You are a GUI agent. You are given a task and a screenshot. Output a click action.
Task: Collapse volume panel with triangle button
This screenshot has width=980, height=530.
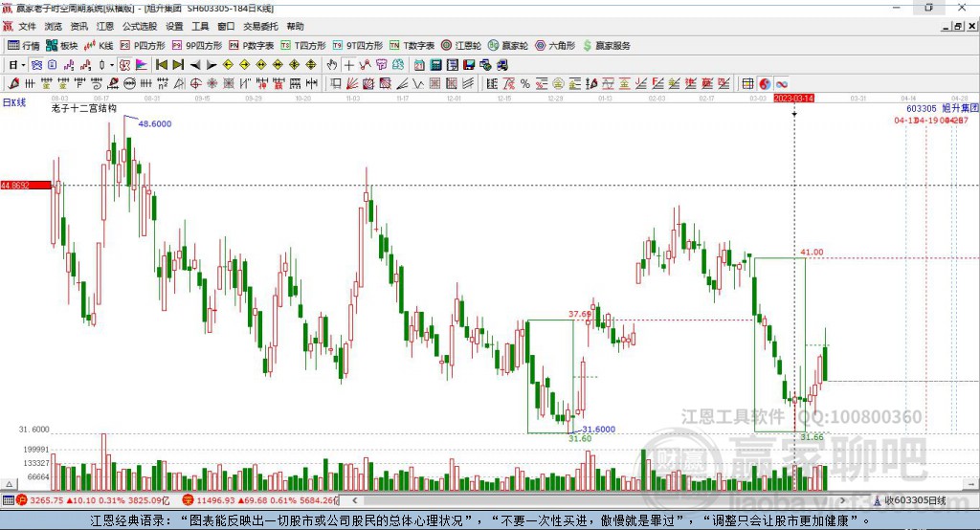[9, 484]
